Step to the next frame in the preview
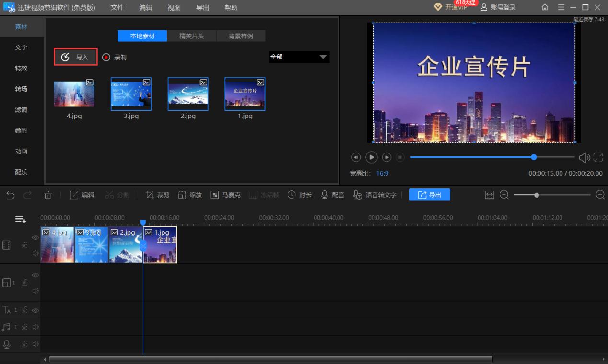Screen dimensions: 608x364 point(387,157)
